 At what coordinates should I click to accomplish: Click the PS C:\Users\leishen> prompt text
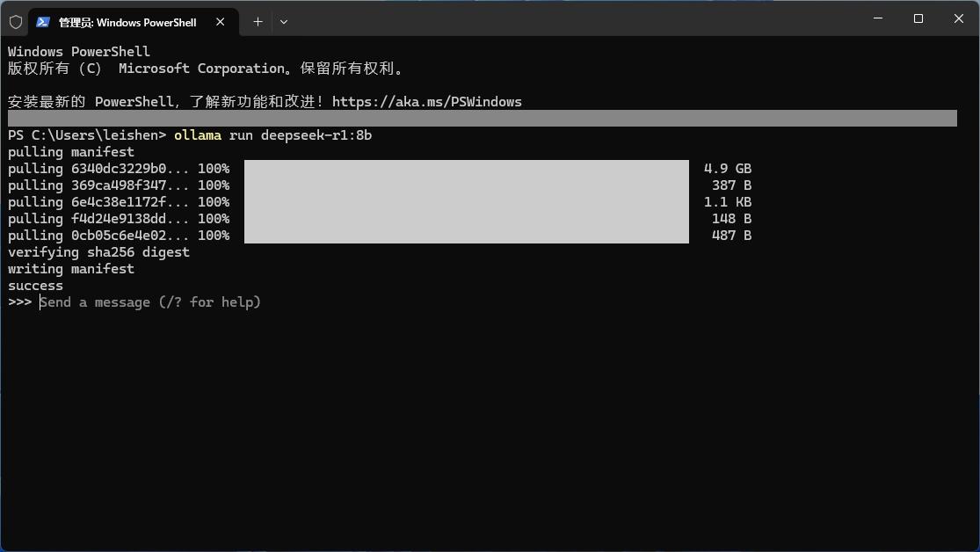click(x=86, y=135)
